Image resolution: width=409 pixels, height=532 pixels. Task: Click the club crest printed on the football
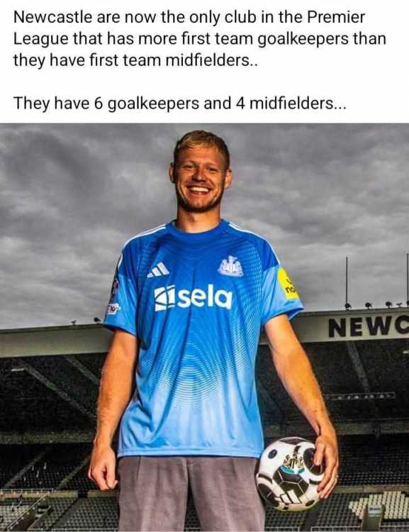coord(292,464)
